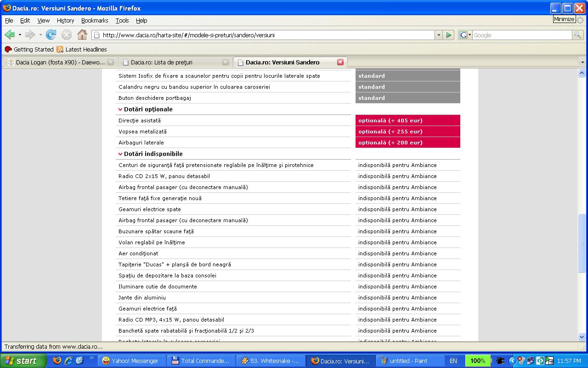Click the search magnifier button
This screenshot has height=368, width=588.
[x=578, y=35]
